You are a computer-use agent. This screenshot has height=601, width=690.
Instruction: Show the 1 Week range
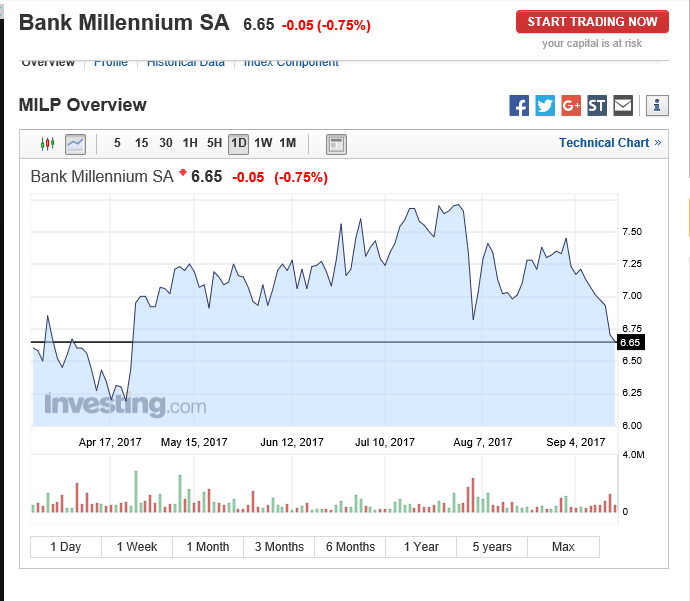[x=137, y=547]
